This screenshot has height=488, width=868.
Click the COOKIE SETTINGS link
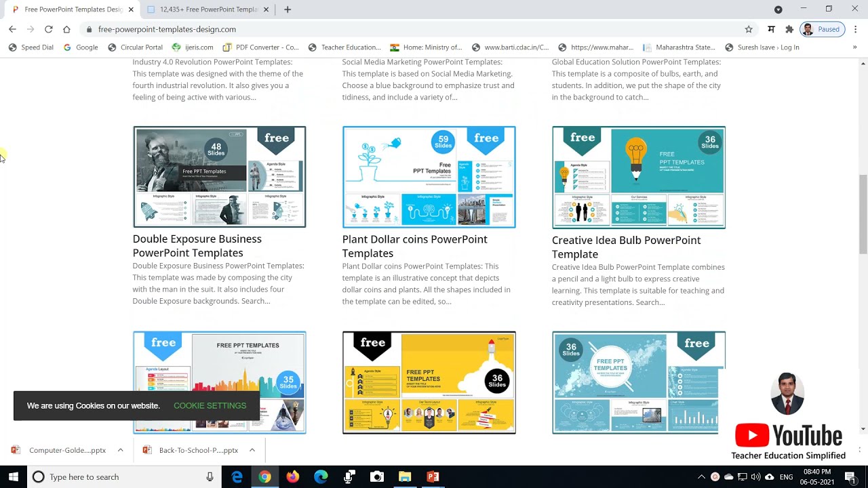click(x=210, y=405)
